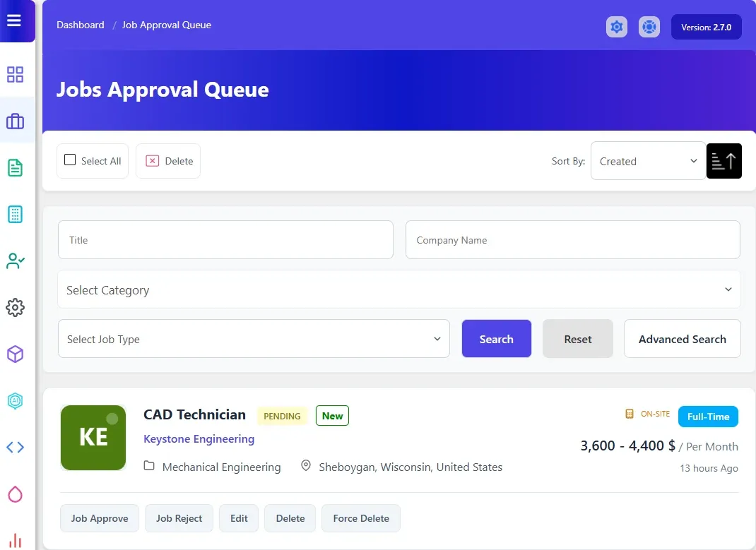The height and width of the screenshot is (550, 756).
Task: Open the gear settings icon in sidebar
Action: [15, 307]
